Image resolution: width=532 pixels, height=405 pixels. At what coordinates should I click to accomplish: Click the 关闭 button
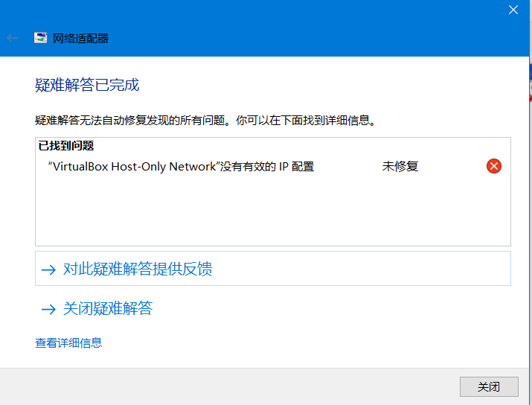489,386
